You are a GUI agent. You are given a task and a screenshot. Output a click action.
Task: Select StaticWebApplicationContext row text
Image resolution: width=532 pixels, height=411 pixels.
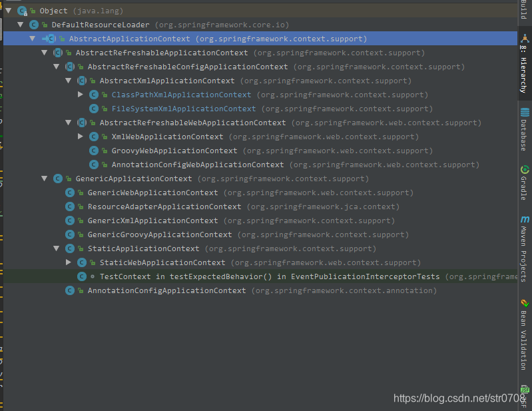tap(260, 262)
